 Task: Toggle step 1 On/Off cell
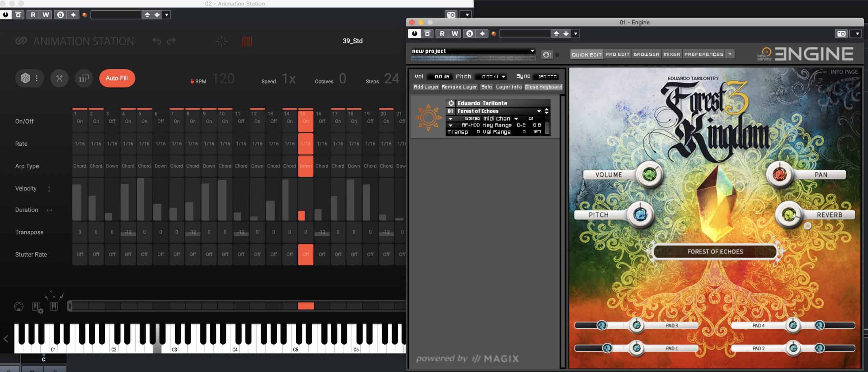[x=80, y=121]
